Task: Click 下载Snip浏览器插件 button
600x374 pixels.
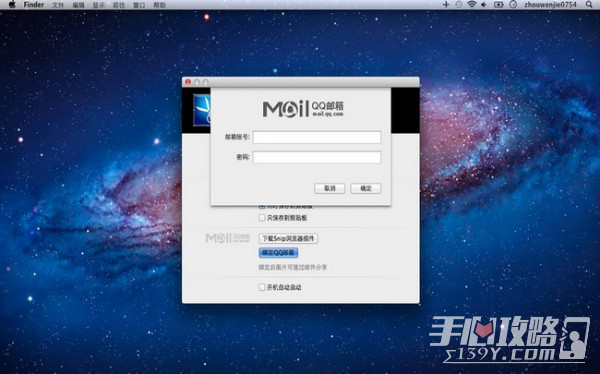Action: 288,238
